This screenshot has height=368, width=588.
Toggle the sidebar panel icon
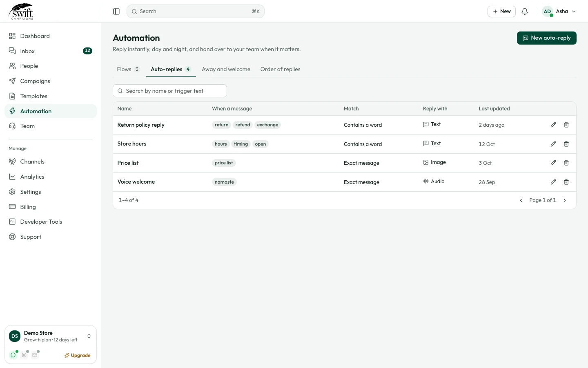tap(116, 11)
